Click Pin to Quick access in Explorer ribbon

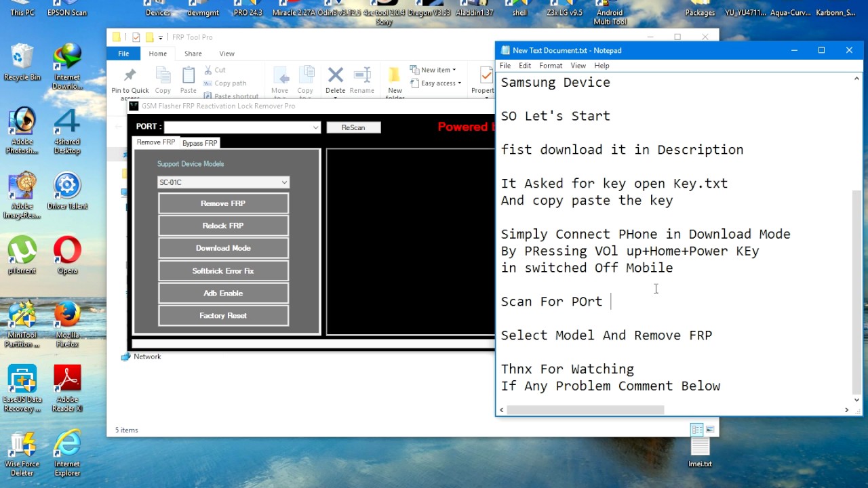point(130,82)
